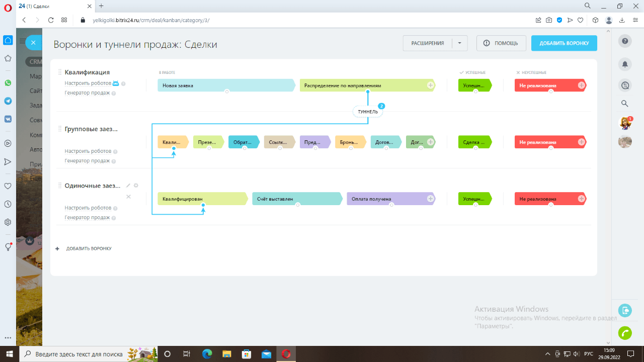Open the Bitrix24 help question-mark icon
Screen dimensions: 644x362
pos(625,41)
